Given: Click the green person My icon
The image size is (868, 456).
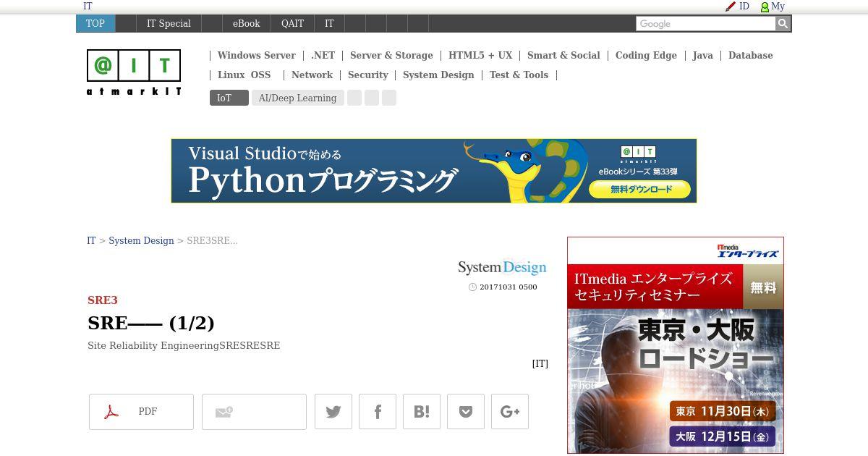Looking at the screenshot, I should coord(765,7).
